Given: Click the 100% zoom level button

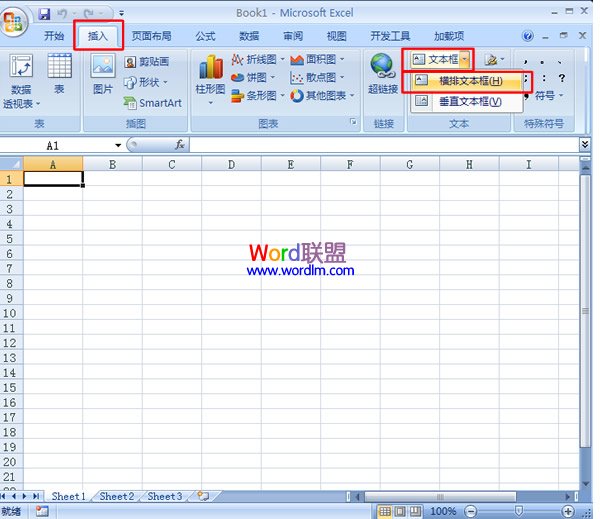Looking at the screenshot, I should pyautogui.click(x=443, y=511).
